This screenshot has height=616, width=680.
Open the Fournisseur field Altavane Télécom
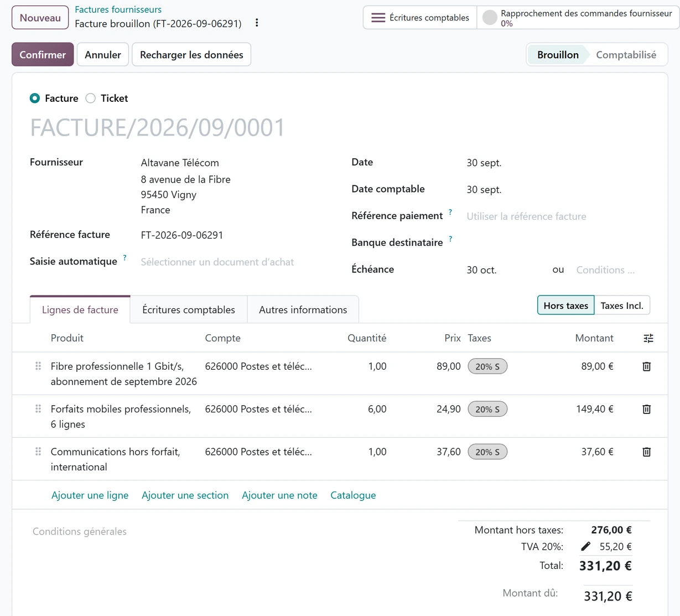180,163
